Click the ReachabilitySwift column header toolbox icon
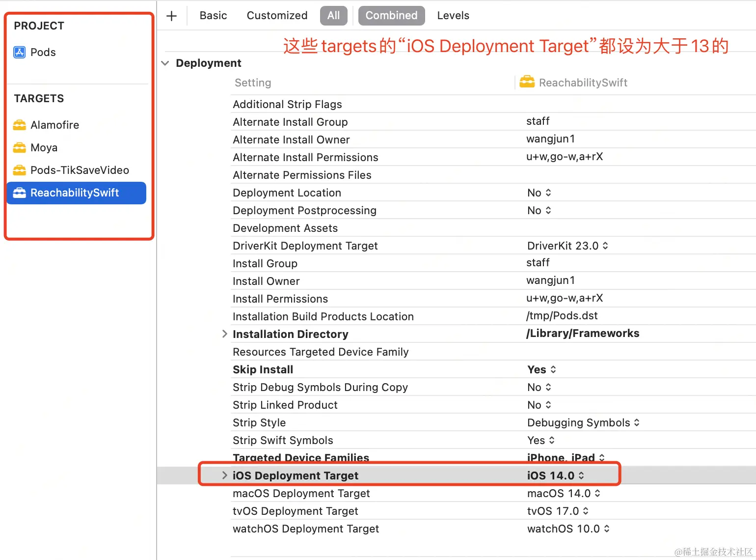Viewport: 756px width, 560px height. tap(527, 82)
